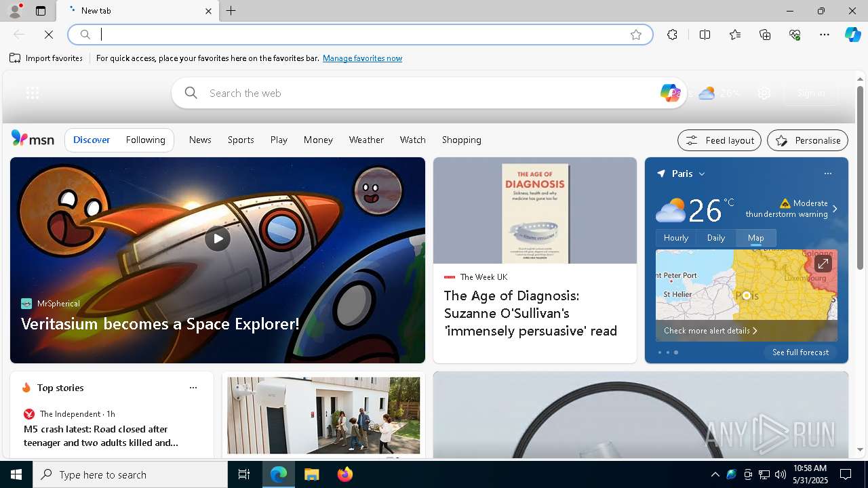The height and width of the screenshot is (488, 868).
Task: Click See full forecast
Action: pyautogui.click(x=800, y=352)
